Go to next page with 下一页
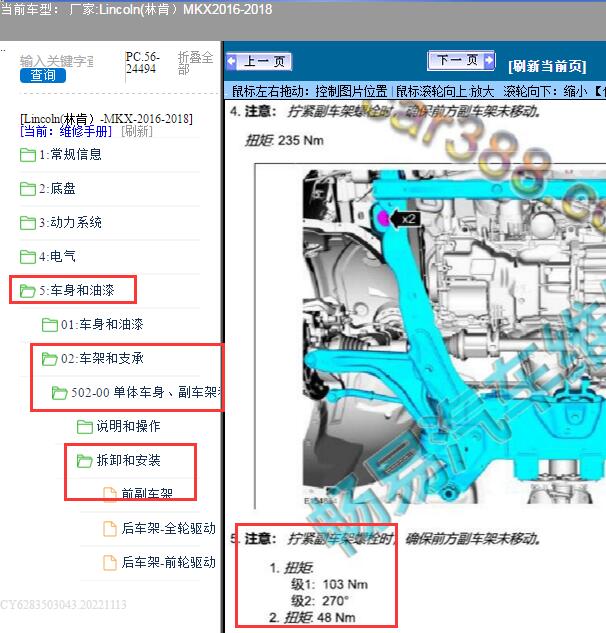 (x=461, y=61)
